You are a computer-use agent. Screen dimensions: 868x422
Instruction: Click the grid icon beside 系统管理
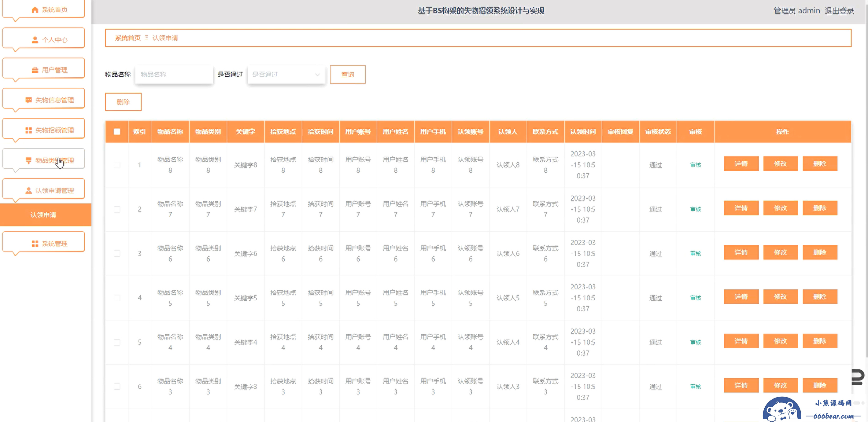coord(35,244)
